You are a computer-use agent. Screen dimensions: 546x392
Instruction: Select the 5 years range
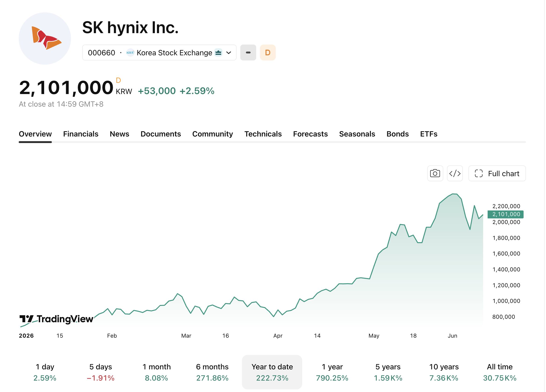point(388,372)
